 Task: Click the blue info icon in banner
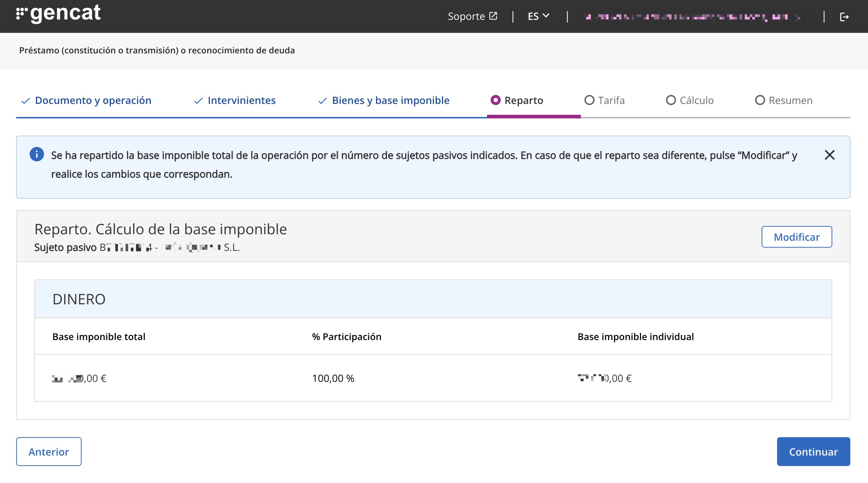tap(37, 155)
